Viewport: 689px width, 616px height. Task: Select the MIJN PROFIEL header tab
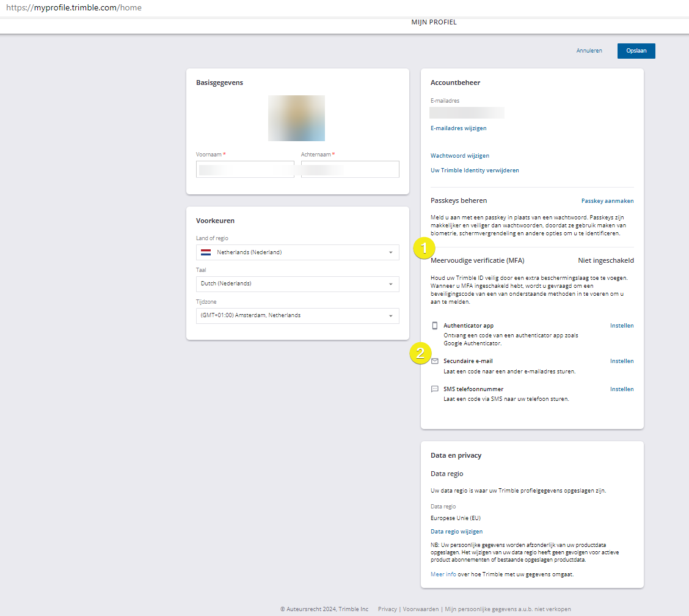tap(434, 22)
